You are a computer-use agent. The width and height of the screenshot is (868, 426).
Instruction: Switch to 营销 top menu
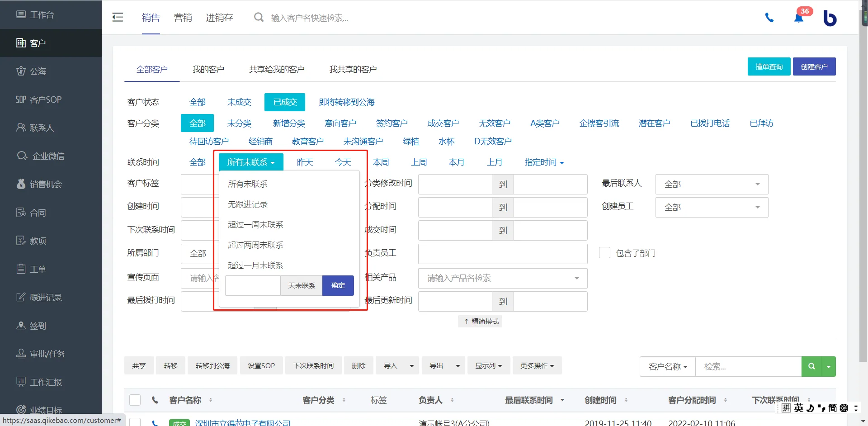pos(183,18)
